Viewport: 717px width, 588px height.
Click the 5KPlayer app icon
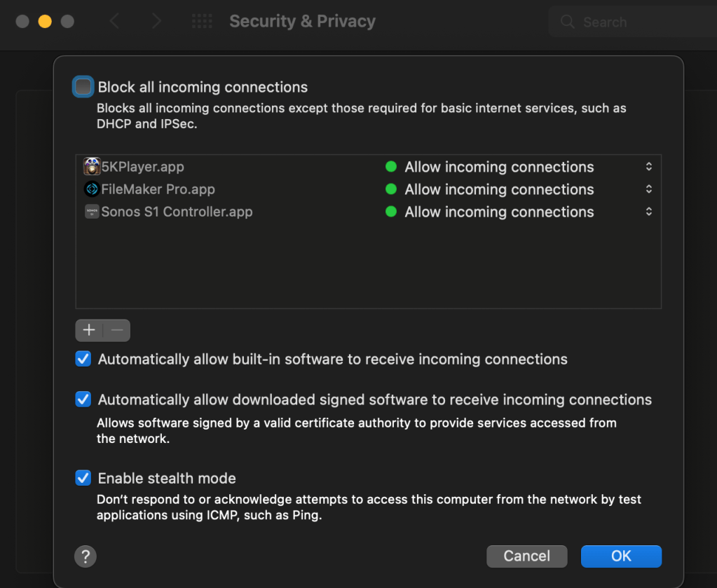(92, 167)
